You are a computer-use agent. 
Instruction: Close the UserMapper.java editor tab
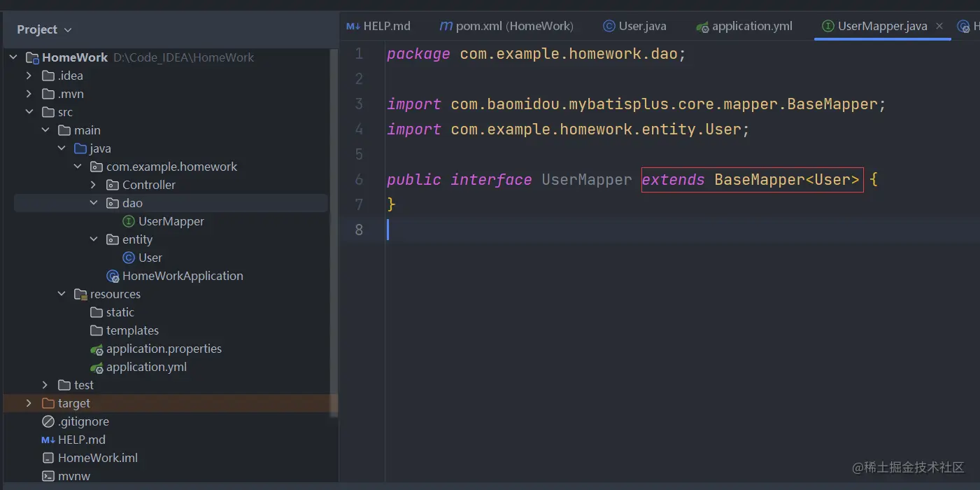[x=939, y=26]
